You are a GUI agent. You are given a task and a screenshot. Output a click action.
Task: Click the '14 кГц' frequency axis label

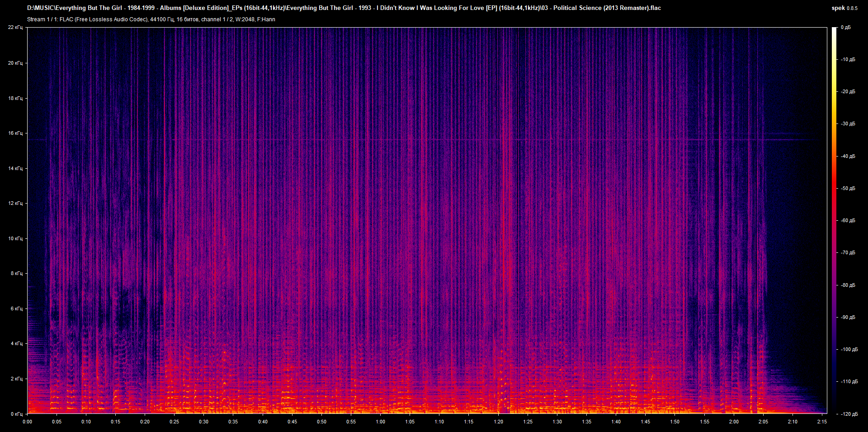pos(15,168)
